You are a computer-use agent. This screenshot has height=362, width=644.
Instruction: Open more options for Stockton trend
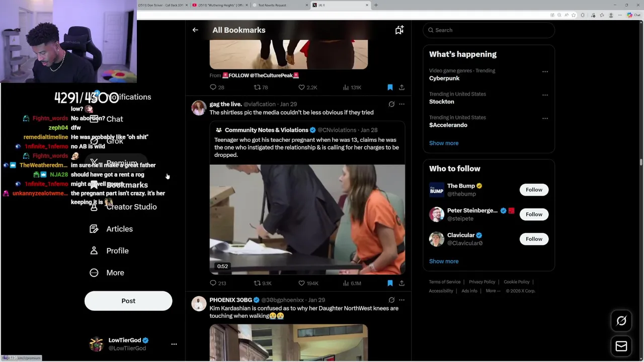coord(545,95)
